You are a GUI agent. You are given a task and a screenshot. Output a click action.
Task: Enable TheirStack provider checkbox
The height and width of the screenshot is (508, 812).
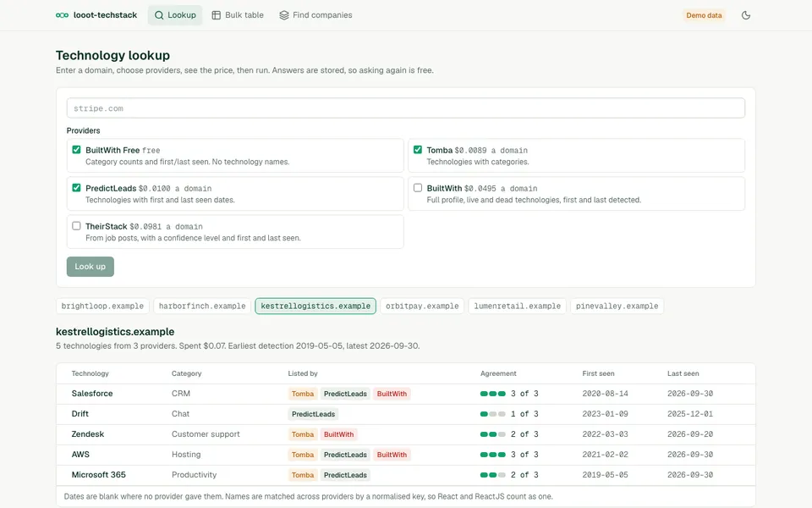coord(77,226)
